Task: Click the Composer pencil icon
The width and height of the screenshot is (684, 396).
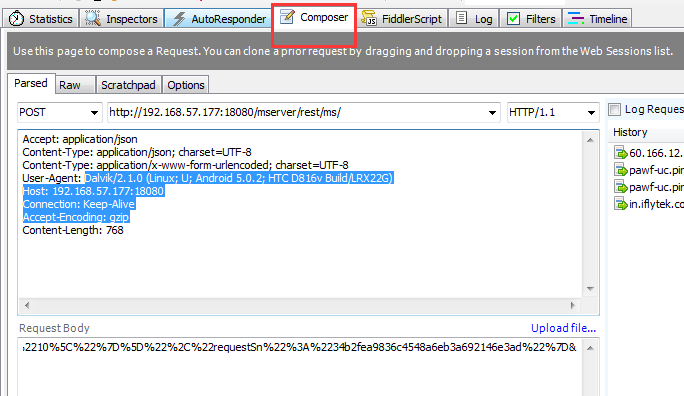Action: click(287, 17)
